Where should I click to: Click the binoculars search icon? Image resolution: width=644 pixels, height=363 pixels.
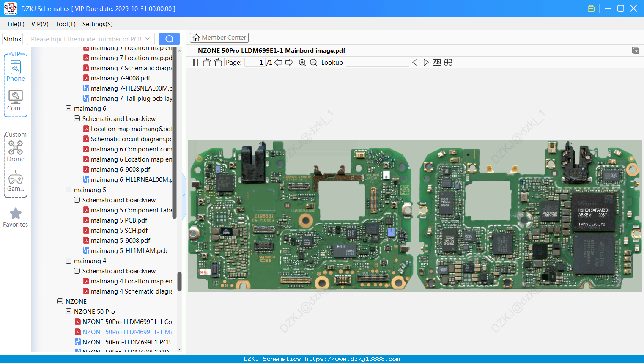(x=448, y=62)
